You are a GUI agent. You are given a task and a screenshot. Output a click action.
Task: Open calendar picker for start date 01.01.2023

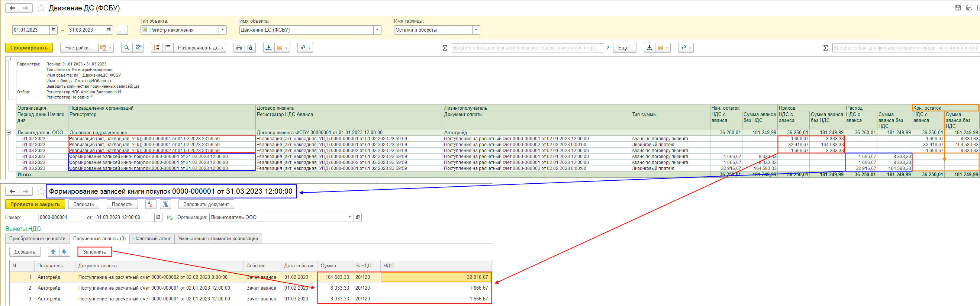tap(54, 30)
